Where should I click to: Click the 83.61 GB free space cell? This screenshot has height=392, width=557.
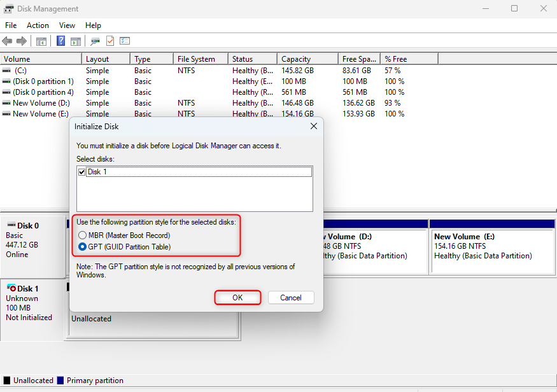[x=356, y=70]
